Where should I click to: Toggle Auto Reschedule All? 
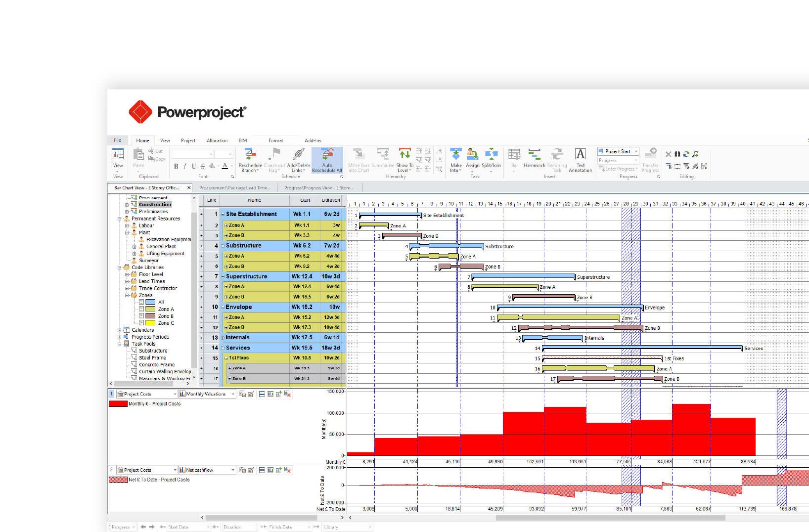(327, 154)
